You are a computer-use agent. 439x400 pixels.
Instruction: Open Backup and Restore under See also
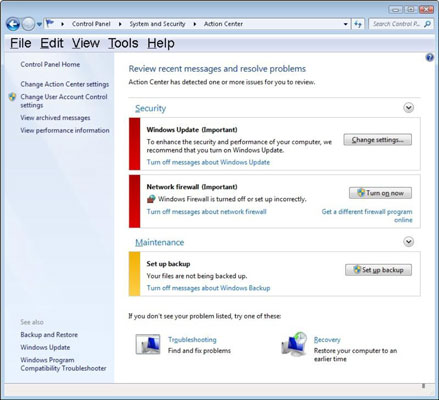pos(49,335)
